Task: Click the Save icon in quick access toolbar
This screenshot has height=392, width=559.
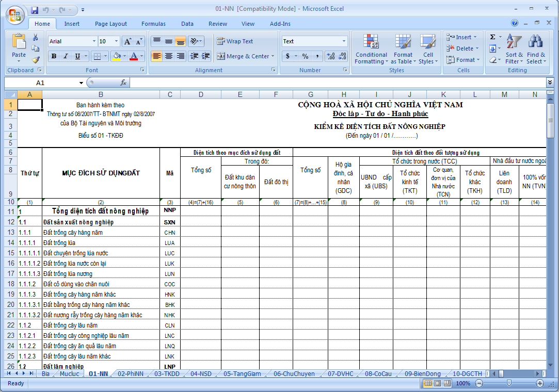Action: tap(35, 10)
